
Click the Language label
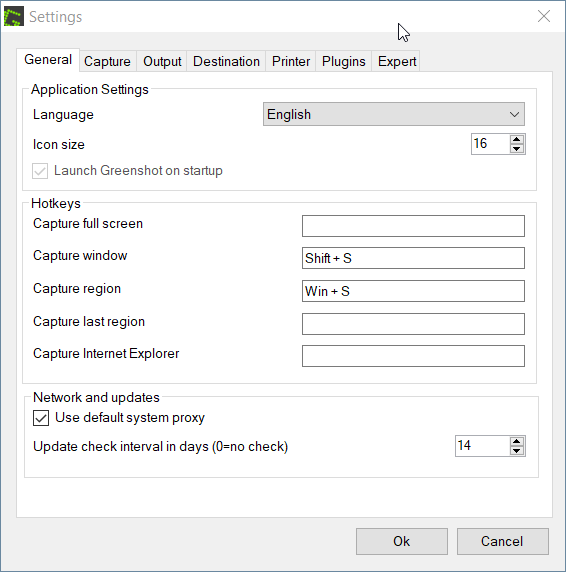pyautogui.click(x=63, y=115)
